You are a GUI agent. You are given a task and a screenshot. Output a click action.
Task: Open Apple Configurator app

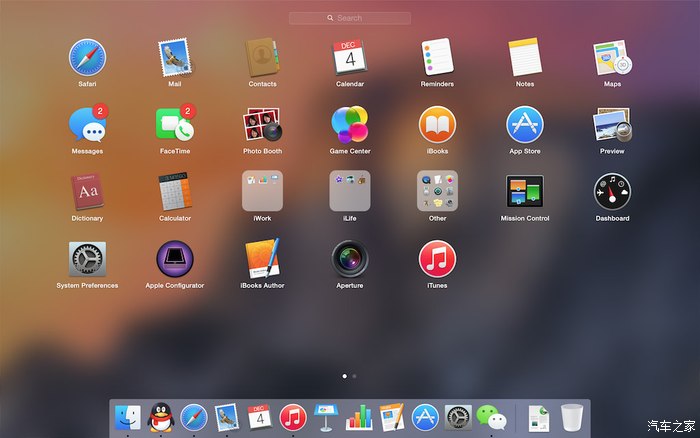[x=175, y=258]
